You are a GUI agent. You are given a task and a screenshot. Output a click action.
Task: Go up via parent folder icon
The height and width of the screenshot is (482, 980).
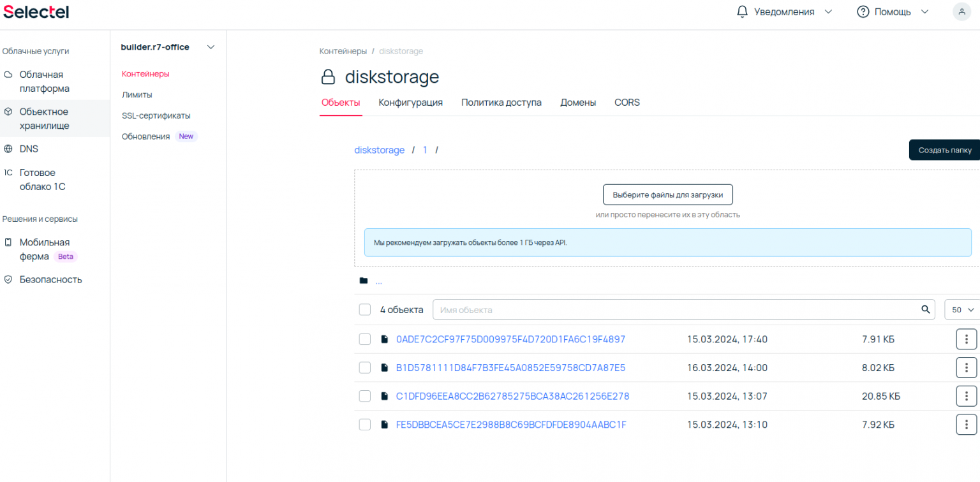coord(364,281)
